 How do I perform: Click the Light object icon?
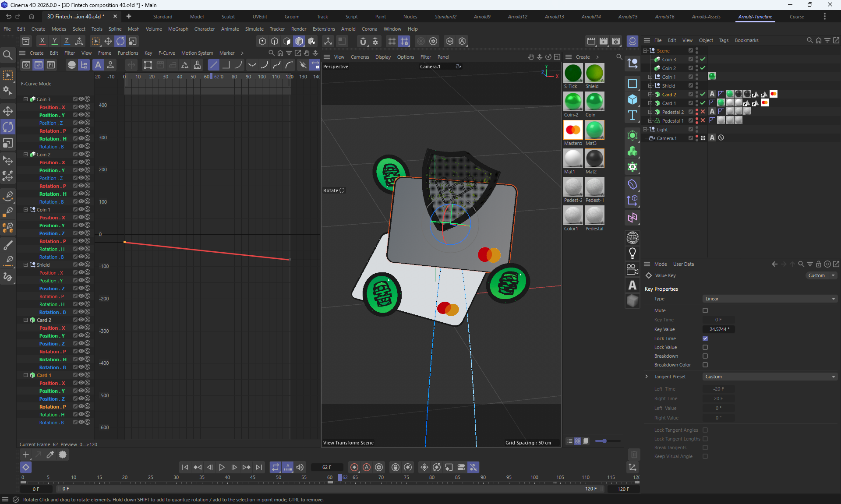(632, 253)
